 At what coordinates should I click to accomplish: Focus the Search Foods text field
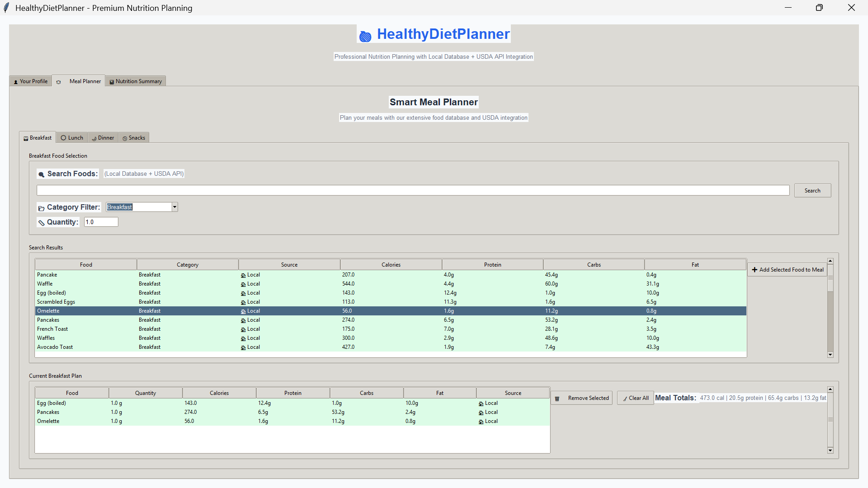pyautogui.click(x=413, y=191)
